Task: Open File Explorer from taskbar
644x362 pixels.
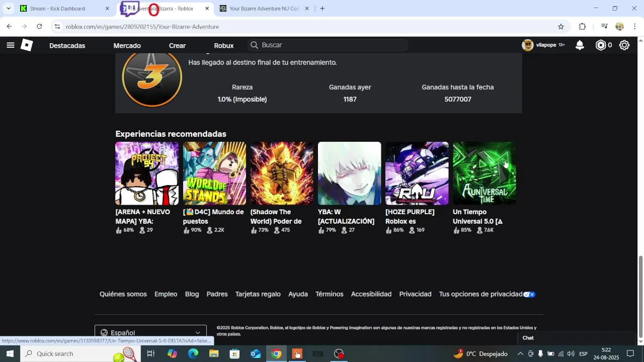Action: tap(214, 353)
